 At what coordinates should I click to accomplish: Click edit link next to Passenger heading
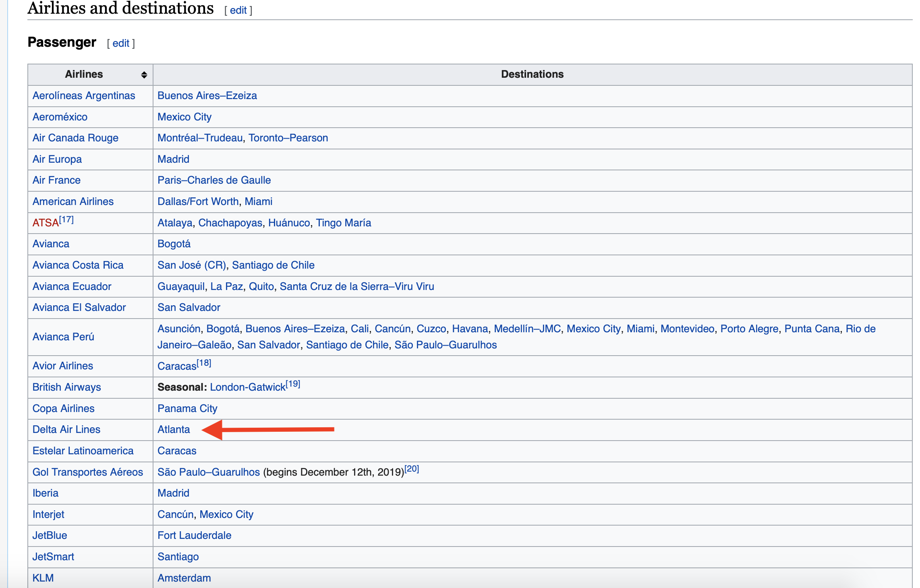click(120, 43)
